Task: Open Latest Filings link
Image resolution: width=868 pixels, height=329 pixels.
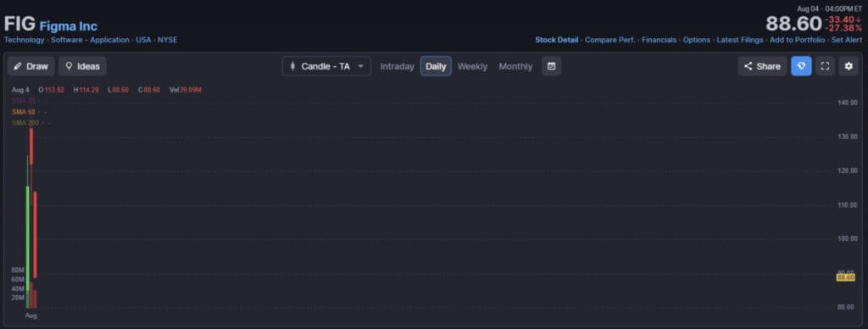Action: [739, 40]
